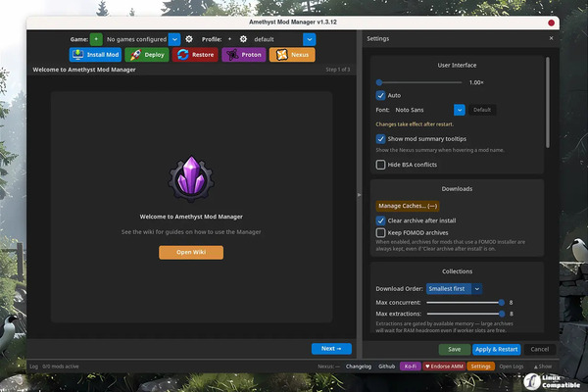Click Manage Caches button
The image size is (588, 392).
pyautogui.click(x=408, y=206)
